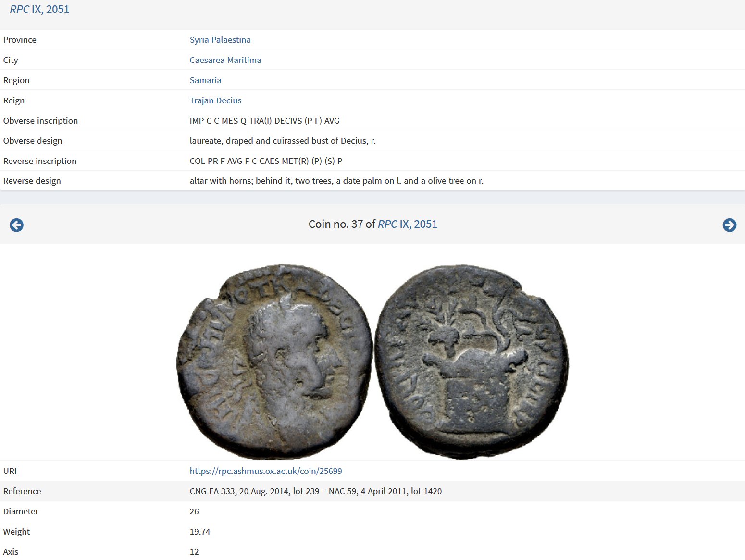Open the RPC IX, 2051 page title link
The height and width of the screenshot is (560, 745).
pyautogui.click(x=39, y=10)
